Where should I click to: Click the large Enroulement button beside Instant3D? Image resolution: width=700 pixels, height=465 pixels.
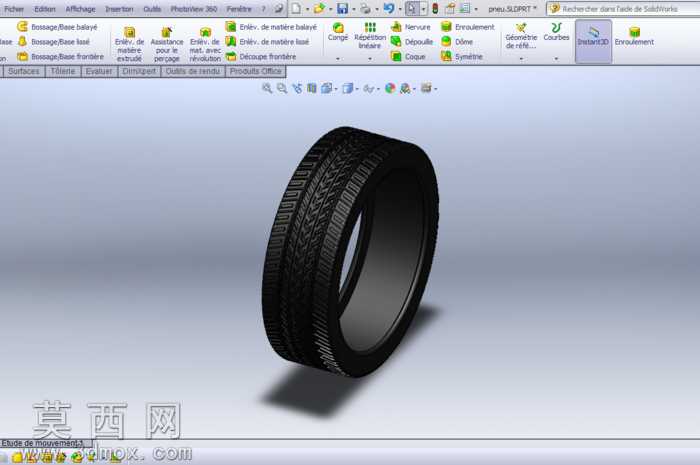634,37
